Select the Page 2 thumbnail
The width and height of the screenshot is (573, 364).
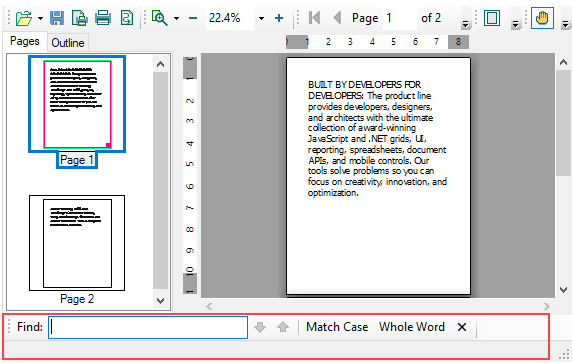(77, 243)
